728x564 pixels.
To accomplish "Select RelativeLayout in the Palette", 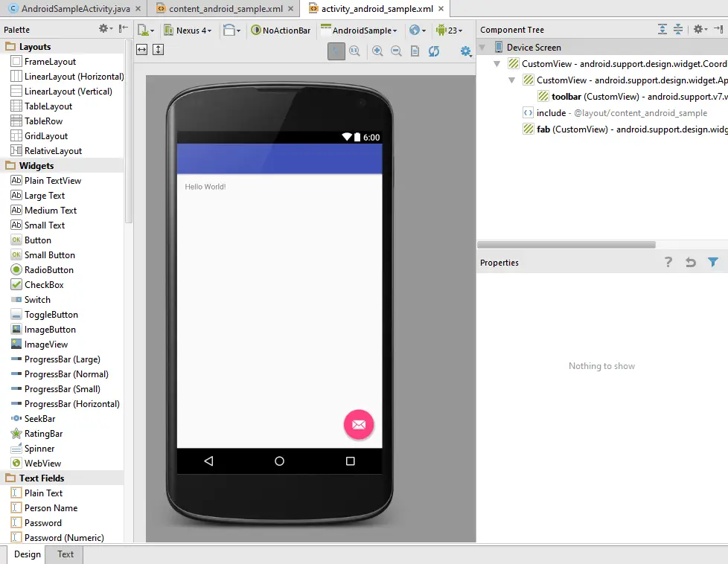I will (52, 150).
